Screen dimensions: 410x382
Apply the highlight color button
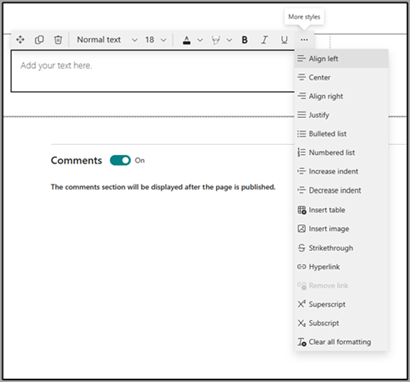coord(216,40)
